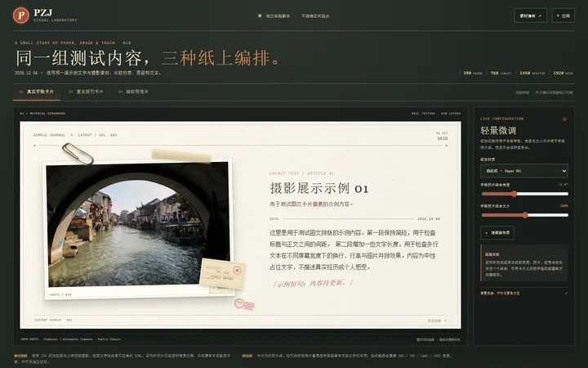This screenshot has height=368, width=588.
Task: Open the Paper 001 material dropdown
Action: click(523, 171)
